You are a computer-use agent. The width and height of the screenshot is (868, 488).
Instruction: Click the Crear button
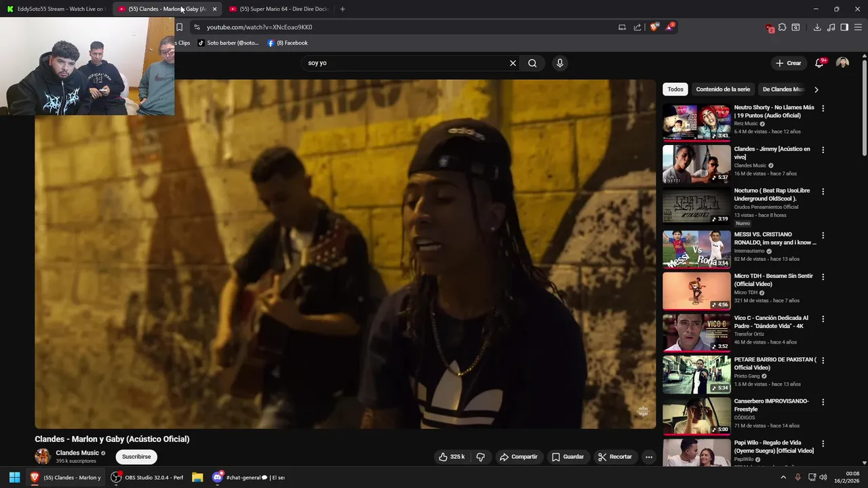(789, 63)
